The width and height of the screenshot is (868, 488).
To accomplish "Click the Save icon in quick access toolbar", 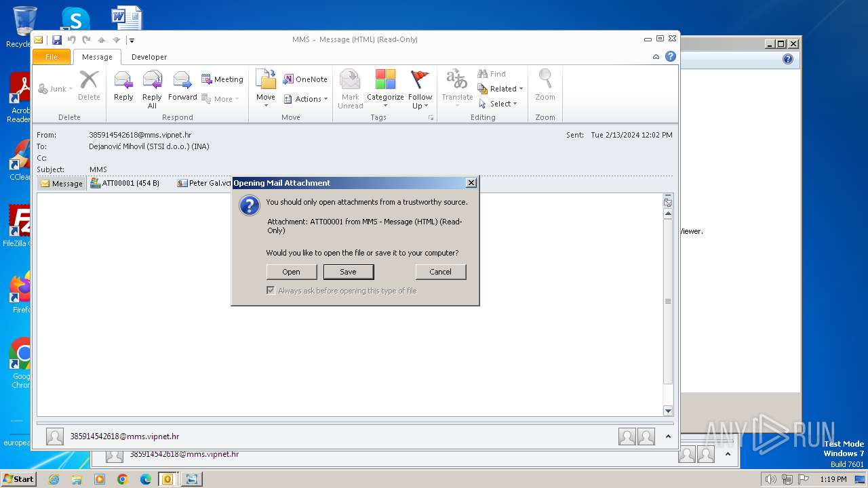I will [57, 40].
